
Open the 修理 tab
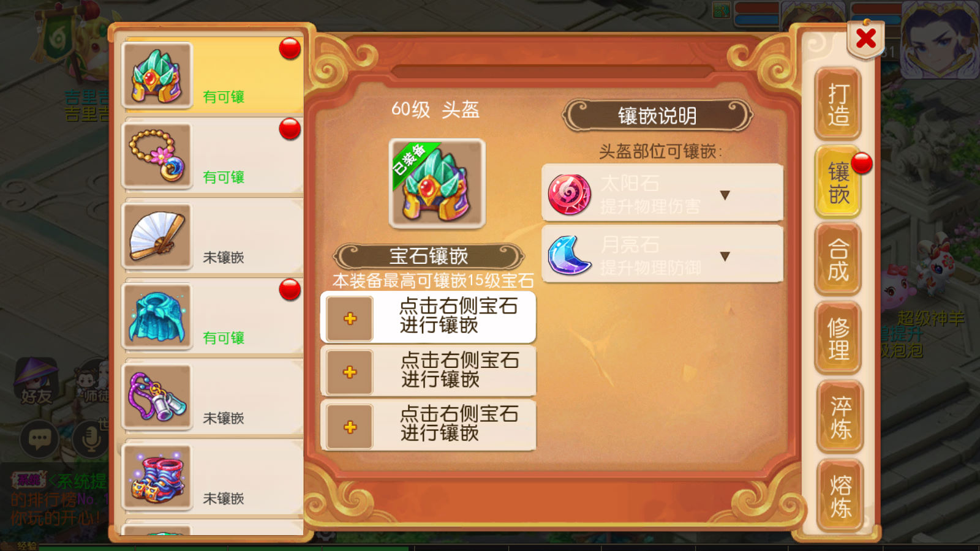click(839, 338)
